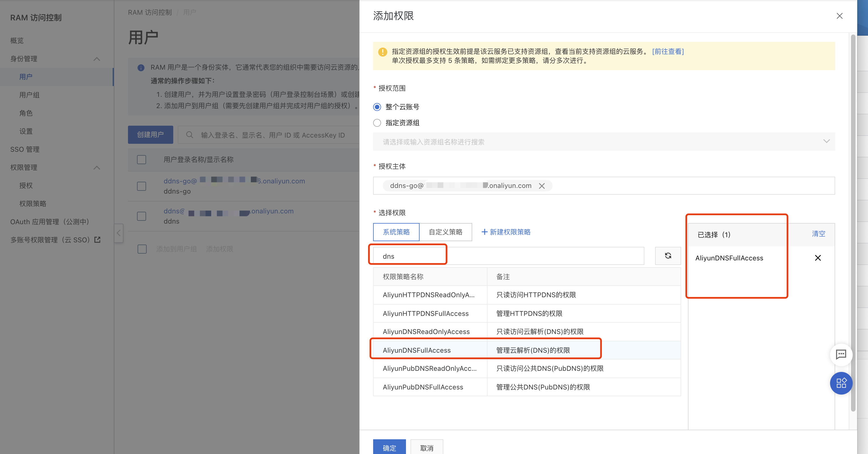Select the 整个云账号 radio option
Image resolution: width=868 pixels, height=454 pixels.
[x=377, y=107]
